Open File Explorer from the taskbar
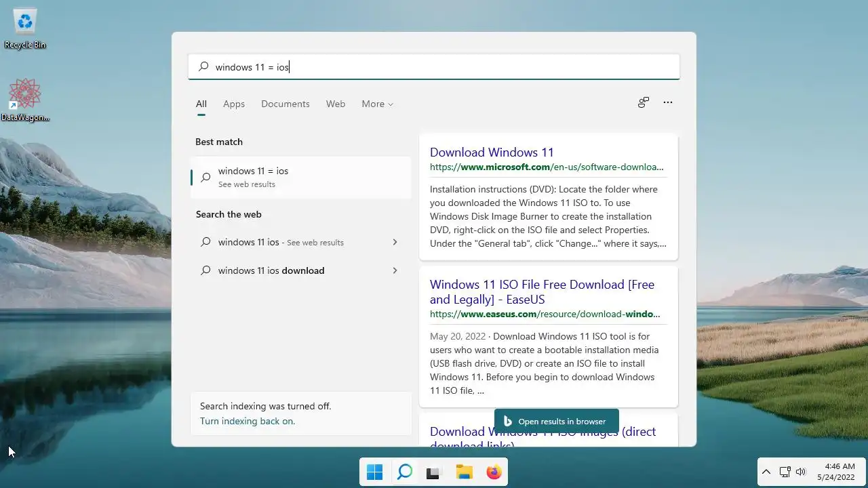 (464, 472)
